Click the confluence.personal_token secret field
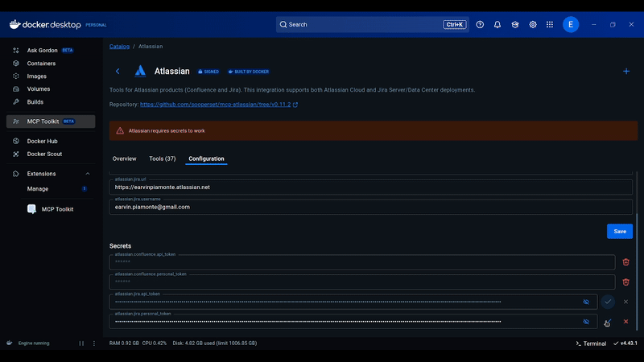 [x=362, y=282]
